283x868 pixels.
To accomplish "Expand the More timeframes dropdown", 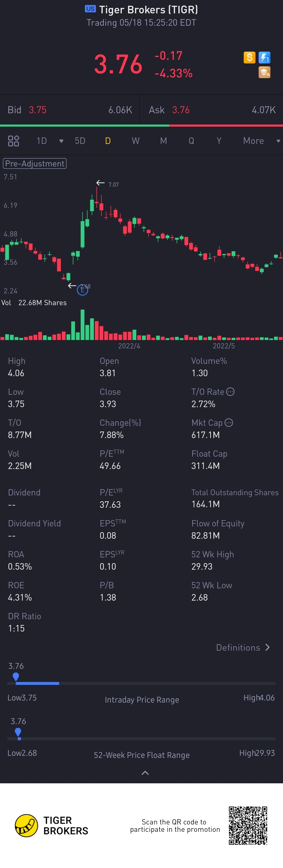I will click(278, 141).
